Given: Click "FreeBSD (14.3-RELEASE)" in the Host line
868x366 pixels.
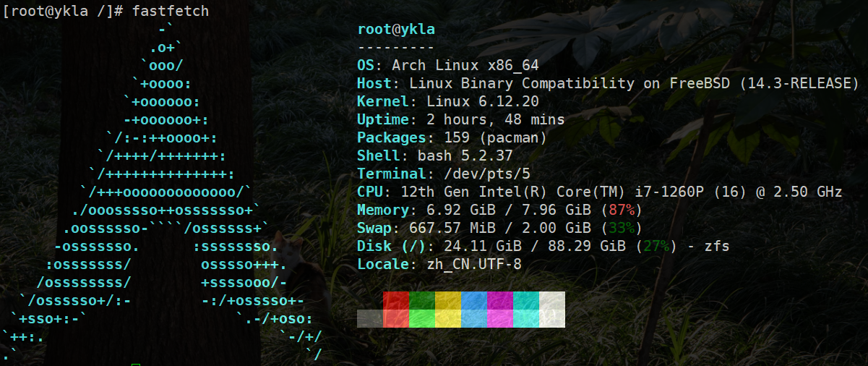Looking at the screenshot, I should point(765,83).
